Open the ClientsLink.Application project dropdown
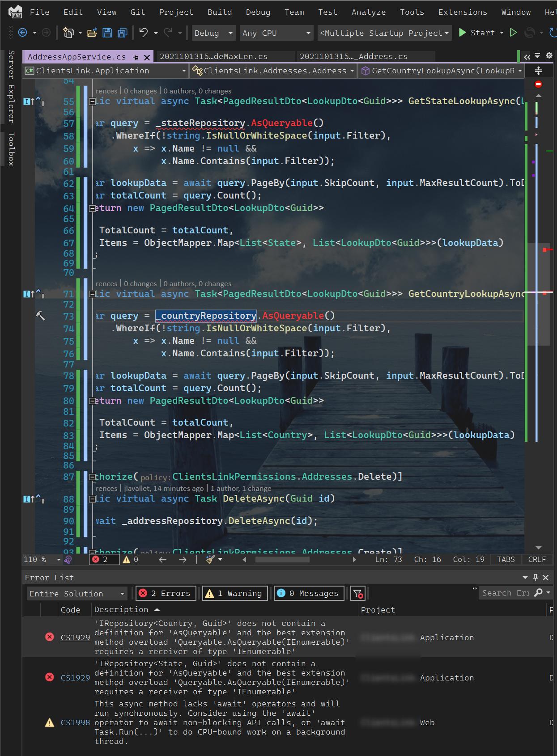Screen dimensions: 557x756 pos(106,71)
